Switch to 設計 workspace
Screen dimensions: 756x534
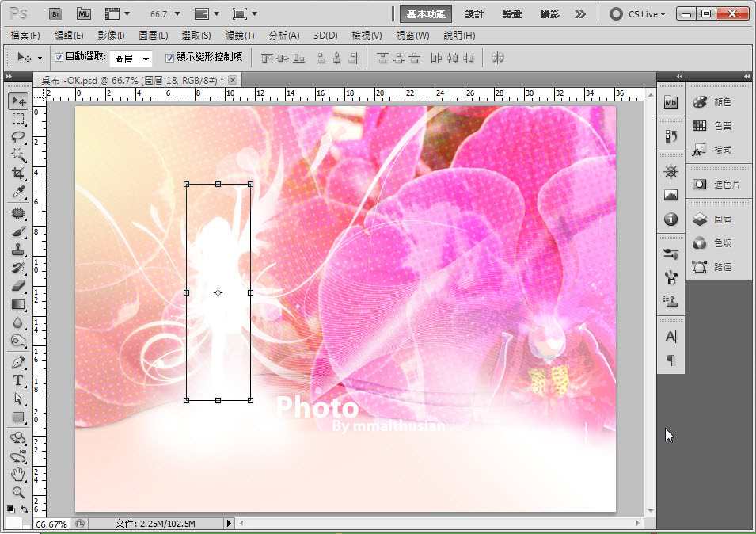point(474,14)
